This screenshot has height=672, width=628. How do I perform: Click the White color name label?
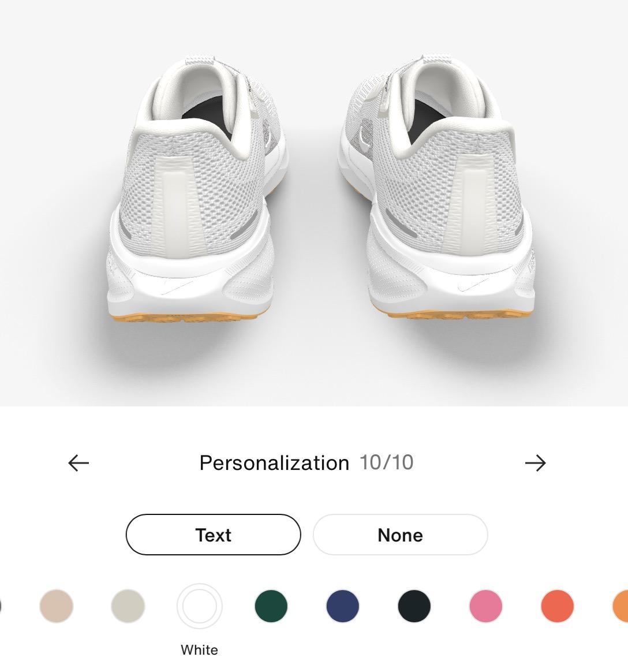(x=200, y=649)
